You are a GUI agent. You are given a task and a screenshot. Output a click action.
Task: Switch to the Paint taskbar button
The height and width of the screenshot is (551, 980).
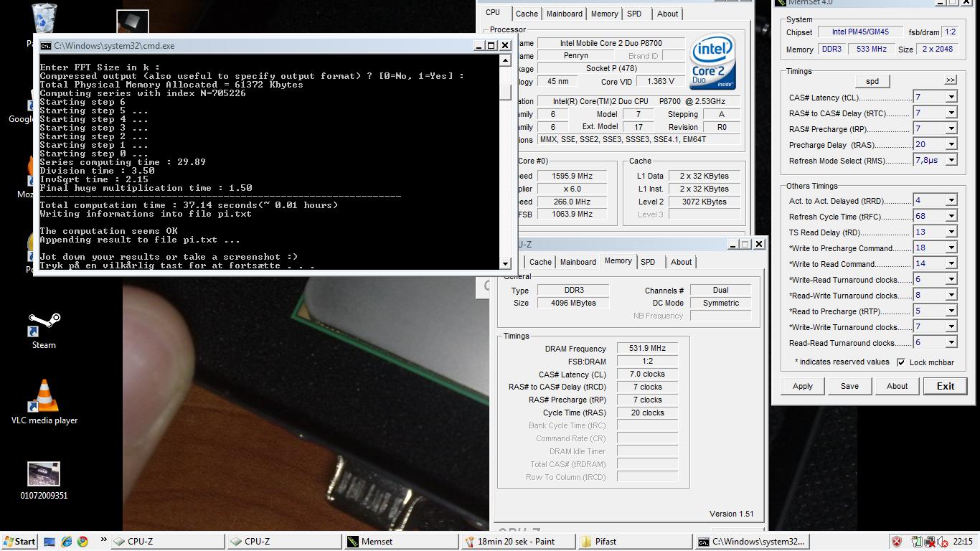click(x=517, y=542)
